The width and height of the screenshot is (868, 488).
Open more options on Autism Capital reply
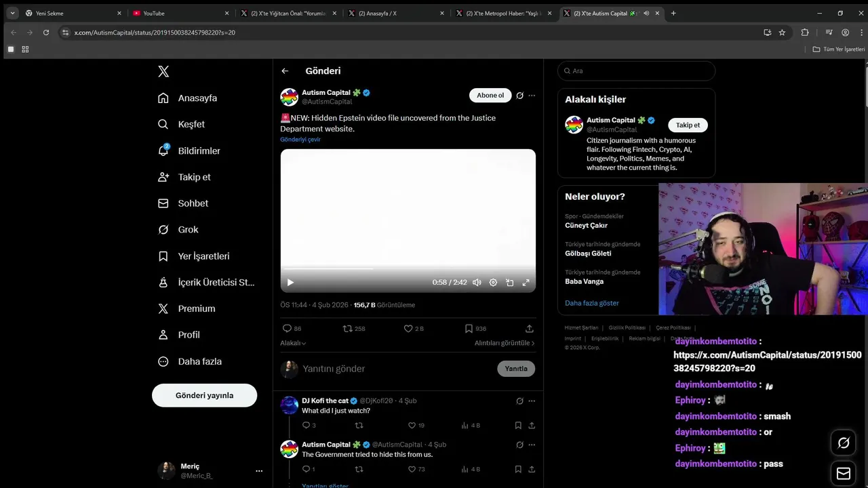pyautogui.click(x=532, y=445)
